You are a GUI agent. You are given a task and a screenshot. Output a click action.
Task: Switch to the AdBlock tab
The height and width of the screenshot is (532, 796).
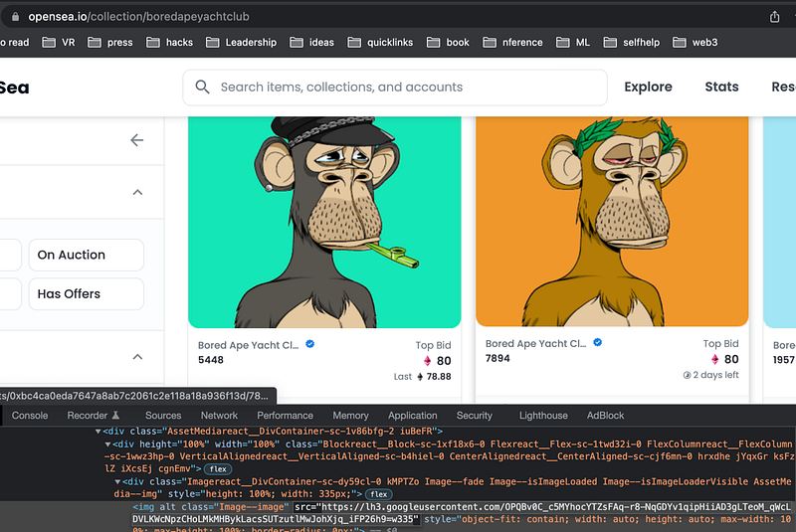(605, 416)
